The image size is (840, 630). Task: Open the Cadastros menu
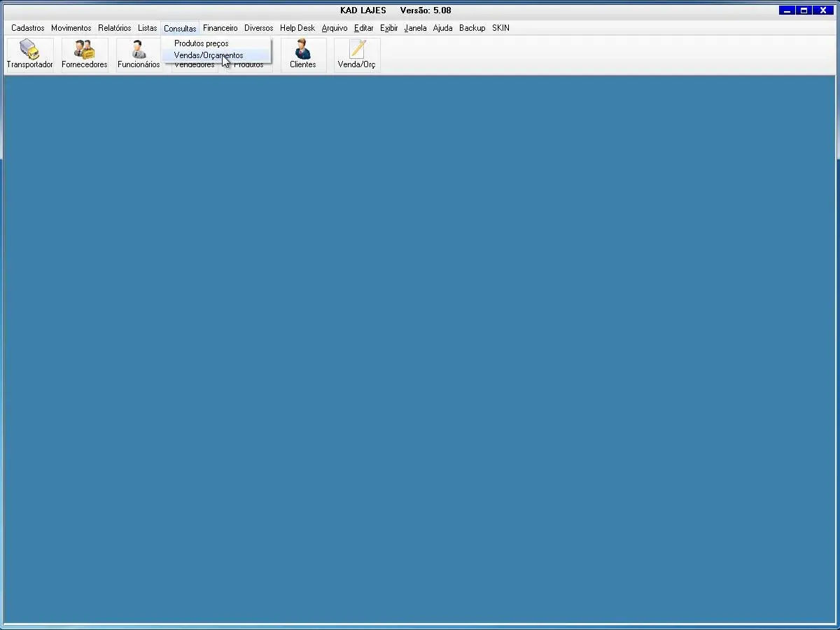(28, 28)
